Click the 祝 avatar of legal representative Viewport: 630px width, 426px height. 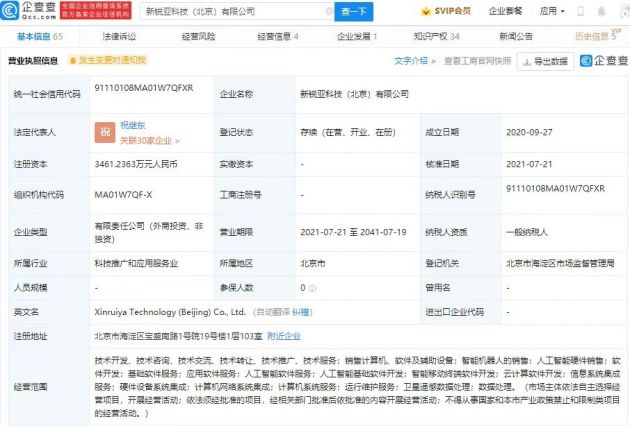(105, 133)
